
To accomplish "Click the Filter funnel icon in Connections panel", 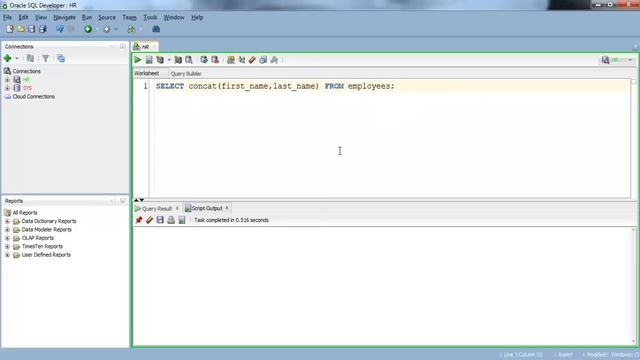I will [46, 58].
